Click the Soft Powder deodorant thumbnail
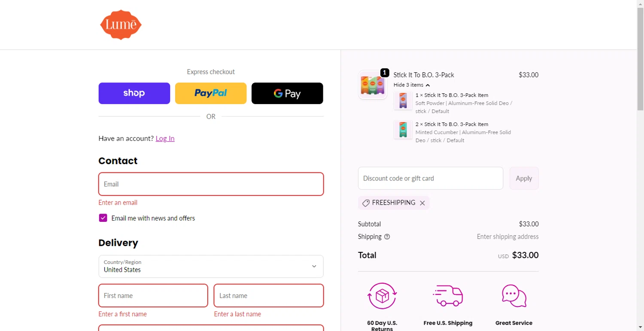644x331 pixels. tap(403, 101)
